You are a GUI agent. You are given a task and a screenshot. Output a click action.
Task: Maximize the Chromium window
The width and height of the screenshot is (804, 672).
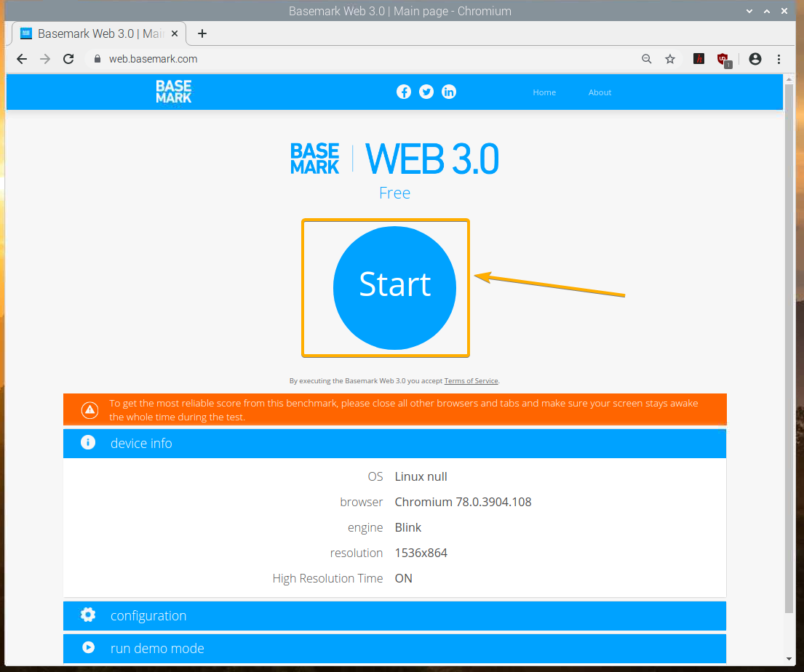coord(767,11)
